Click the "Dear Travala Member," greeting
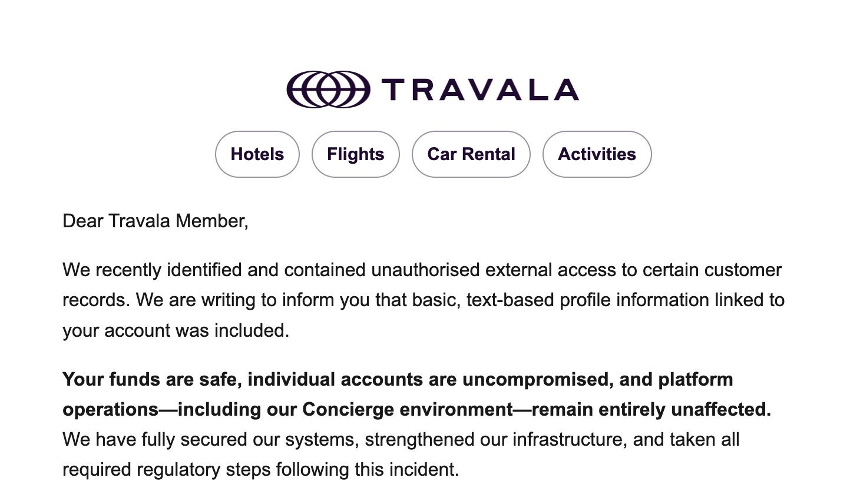 click(156, 221)
